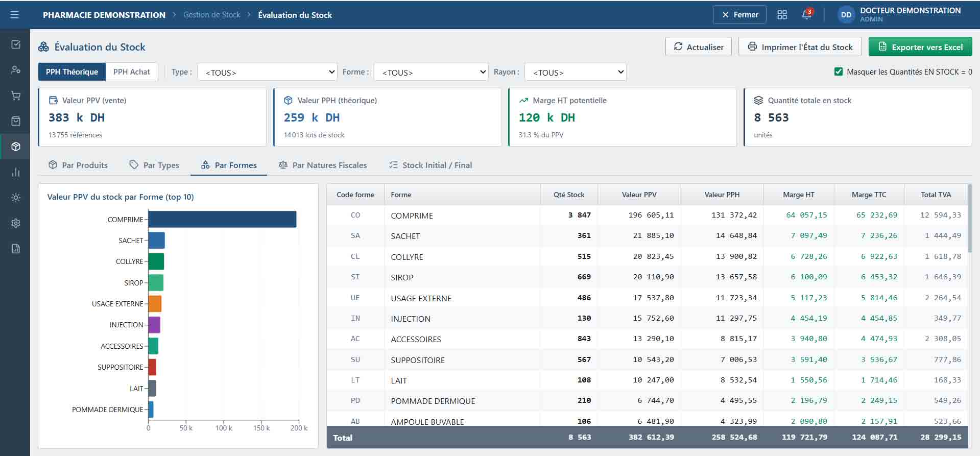The image size is (980, 456).
Task: Click the checklist sidebar icon
Action: point(16,44)
